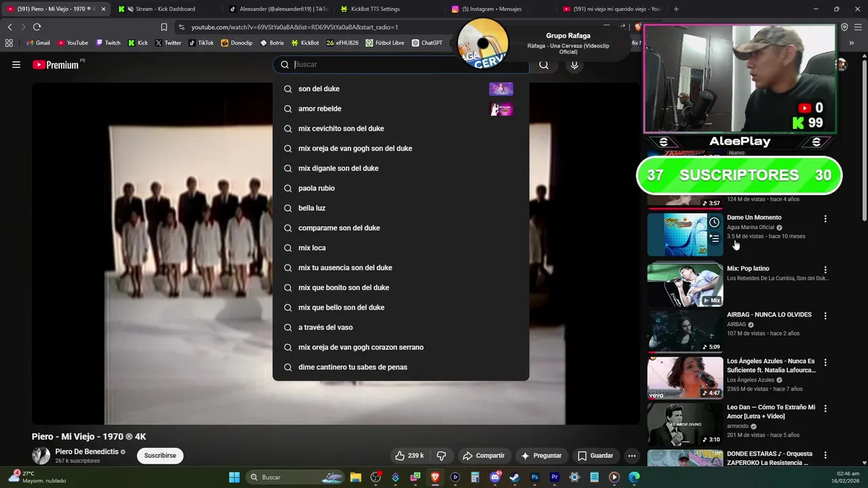Open the YouTube guide hamburger menu
This screenshot has height=488, width=868.
tap(16, 64)
